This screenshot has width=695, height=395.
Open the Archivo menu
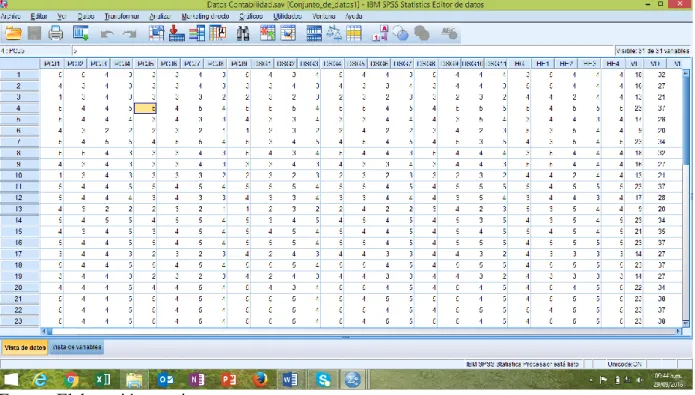pyautogui.click(x=11, y=16)
